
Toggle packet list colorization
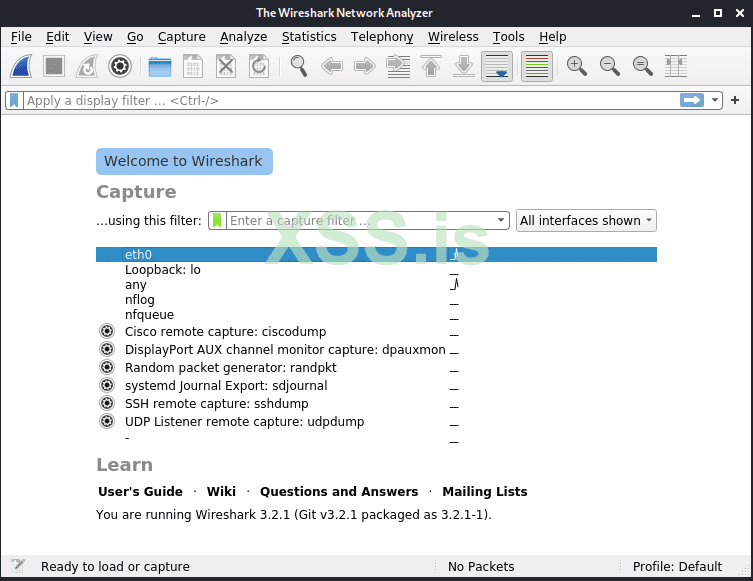tap(537, 66)
